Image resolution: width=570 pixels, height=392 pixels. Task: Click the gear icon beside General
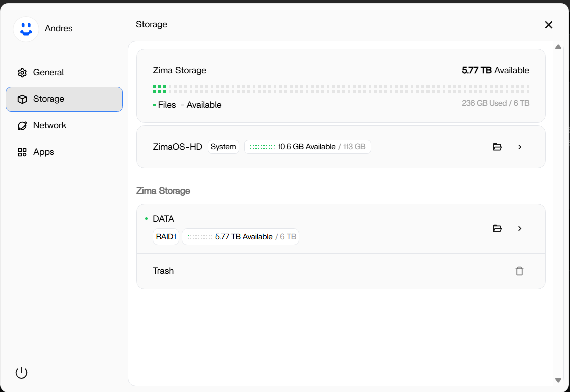coord(22,73)
